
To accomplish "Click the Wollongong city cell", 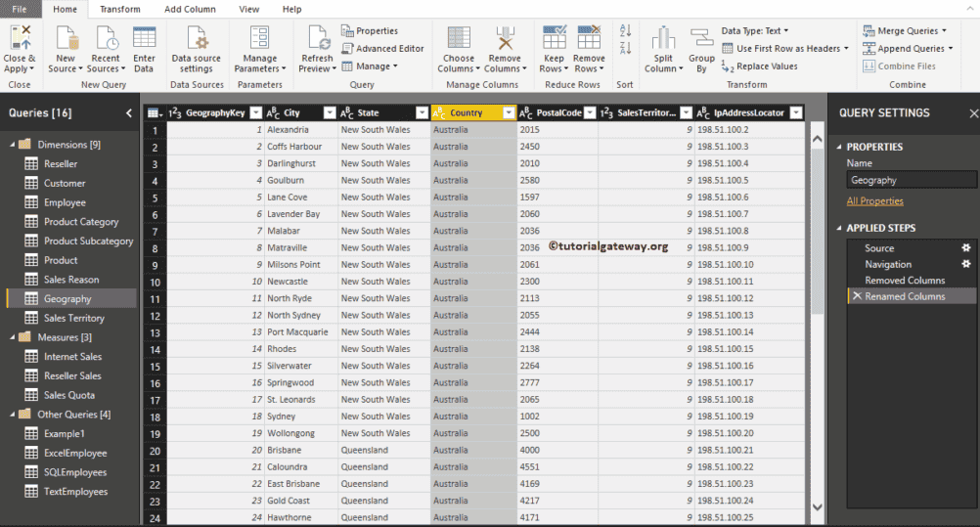I will click(301, 432).
